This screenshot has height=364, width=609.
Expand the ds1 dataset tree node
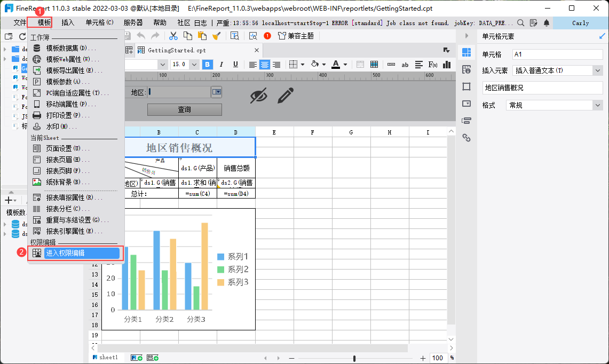[x=5, y=224]
